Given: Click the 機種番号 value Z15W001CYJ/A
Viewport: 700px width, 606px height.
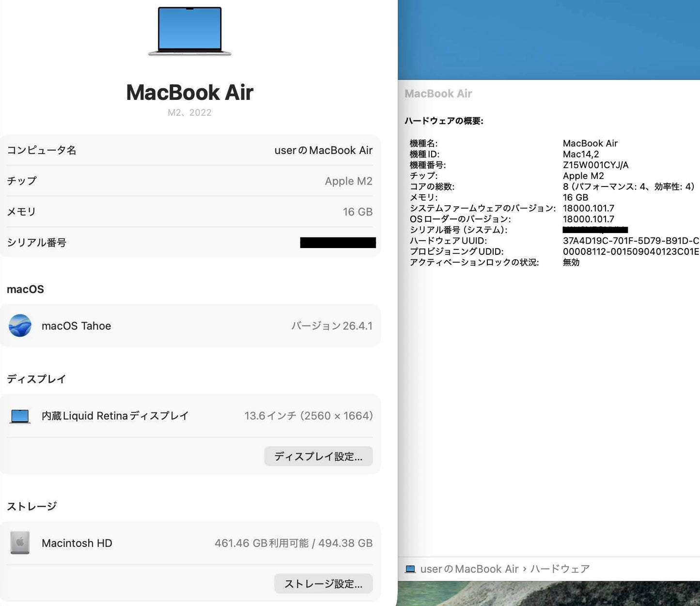Looking at the screenshot, I should (x=595, y=165).
